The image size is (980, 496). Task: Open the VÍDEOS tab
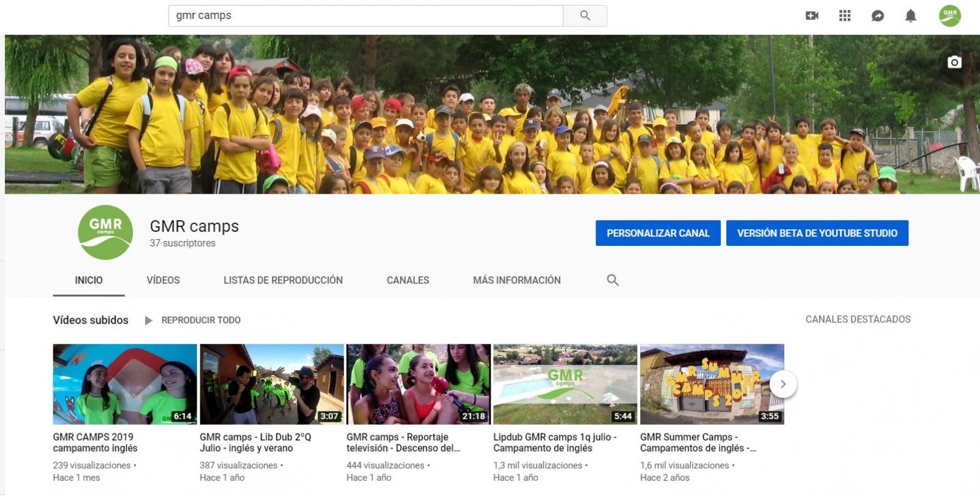(163, 280)
